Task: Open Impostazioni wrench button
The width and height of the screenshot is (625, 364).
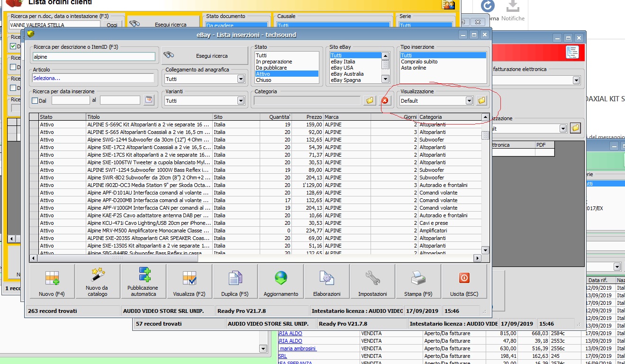Action: (373, 281)
